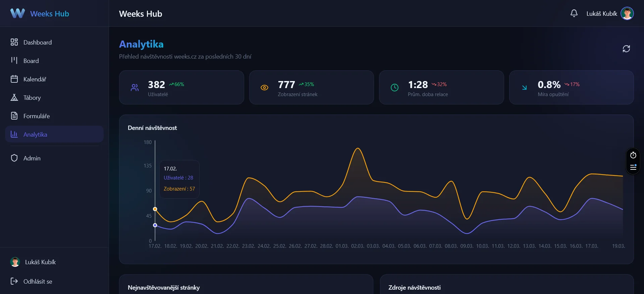This screenshot has height=294, width=644.
Task: Open the Dashboard grid icon
Action: click(14, 42)
